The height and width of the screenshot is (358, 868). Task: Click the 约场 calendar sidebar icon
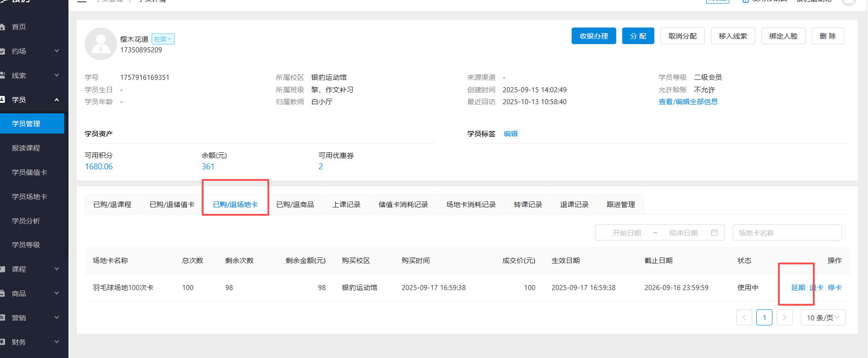(2, 51)
